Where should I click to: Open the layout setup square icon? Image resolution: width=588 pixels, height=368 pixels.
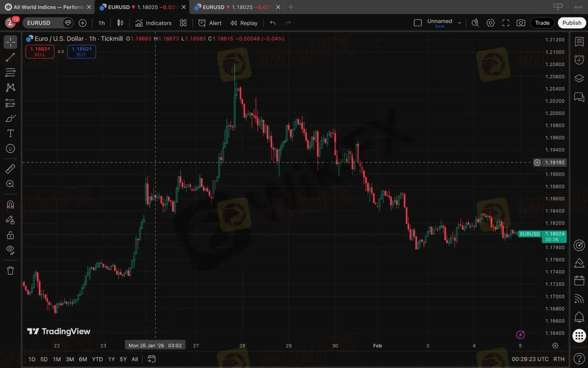[418, 23]
